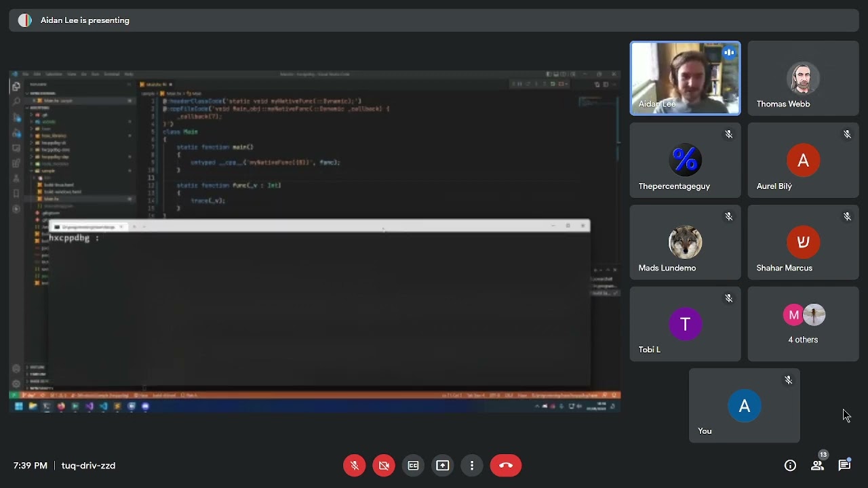Select Mads Lundemo's tile
The height and width of the screenshot is (488, 868).
click(x=685, y=243)
